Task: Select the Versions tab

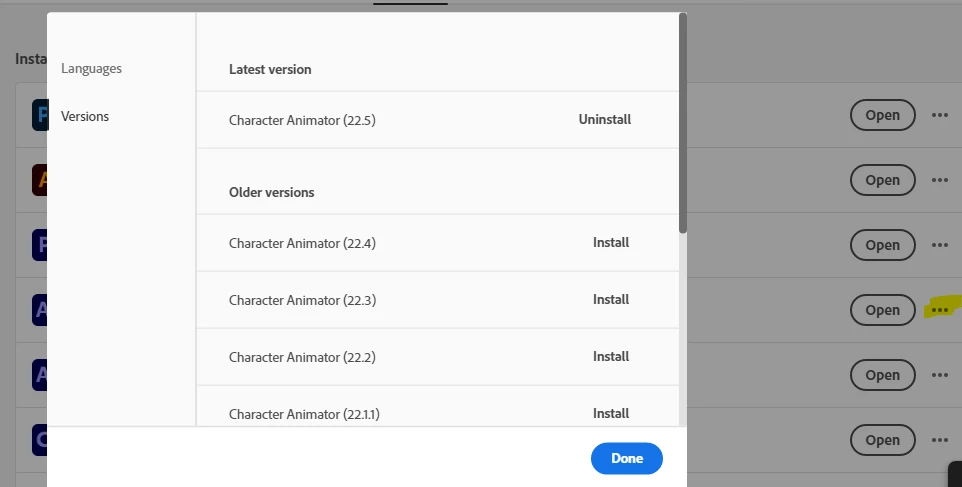Action: point(85,117)
